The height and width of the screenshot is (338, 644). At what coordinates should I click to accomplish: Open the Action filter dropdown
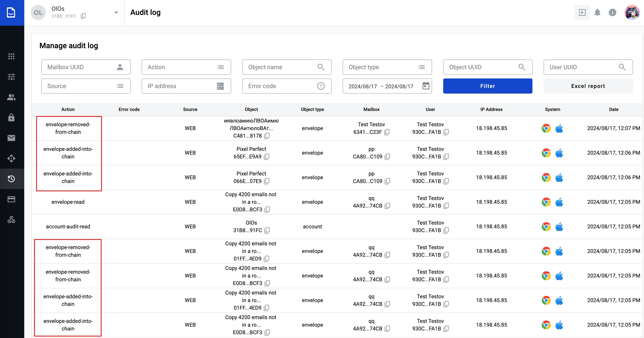pyautogui.click(x=186, y=67)
